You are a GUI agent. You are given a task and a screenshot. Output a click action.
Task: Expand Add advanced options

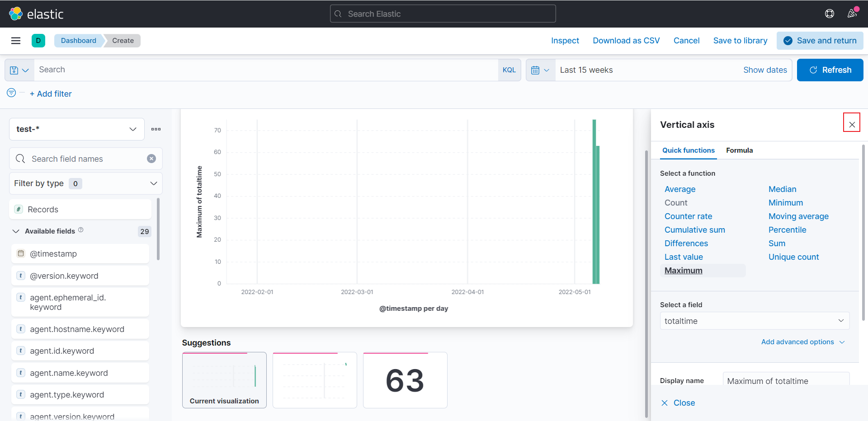coord(803,342)
